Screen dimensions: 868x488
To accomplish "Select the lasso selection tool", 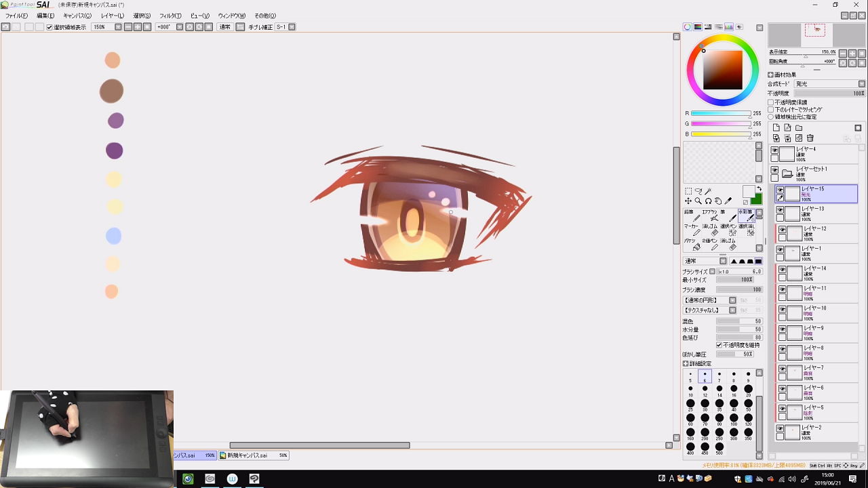I will pyautogui.click(x=698, y=192).
